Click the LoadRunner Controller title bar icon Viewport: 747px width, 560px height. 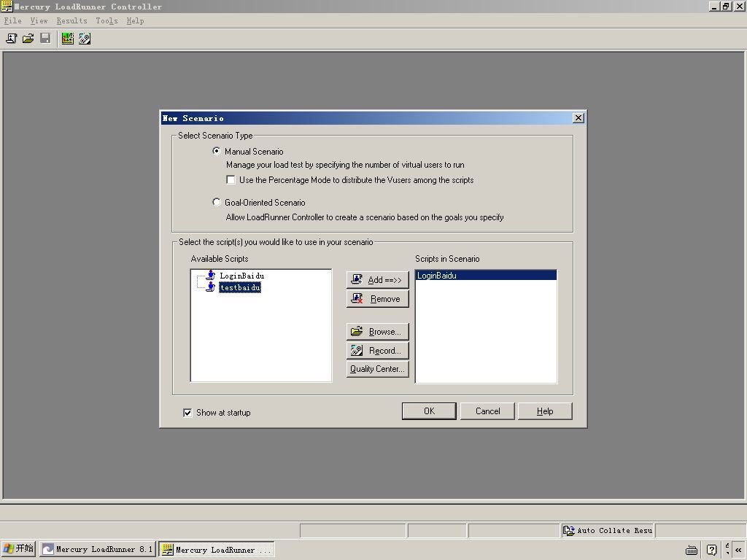(x=7, y=6)
